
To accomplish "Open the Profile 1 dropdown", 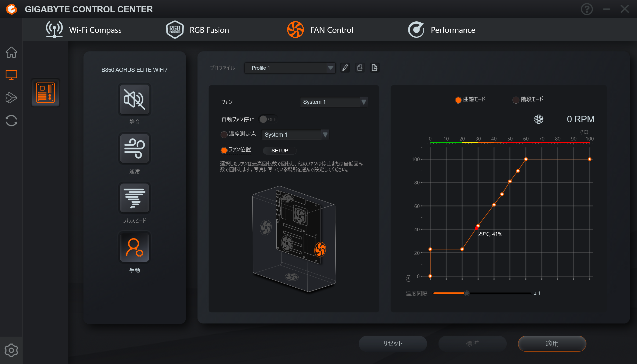I will pos(290,68).
